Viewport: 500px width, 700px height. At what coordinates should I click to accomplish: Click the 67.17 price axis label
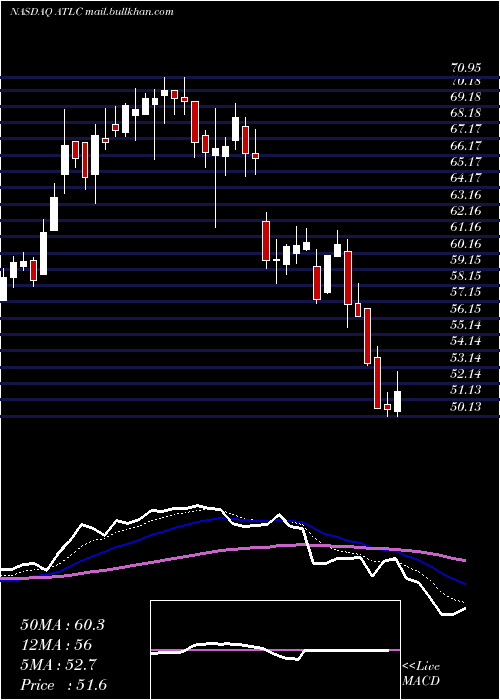(x=466, y=129)
